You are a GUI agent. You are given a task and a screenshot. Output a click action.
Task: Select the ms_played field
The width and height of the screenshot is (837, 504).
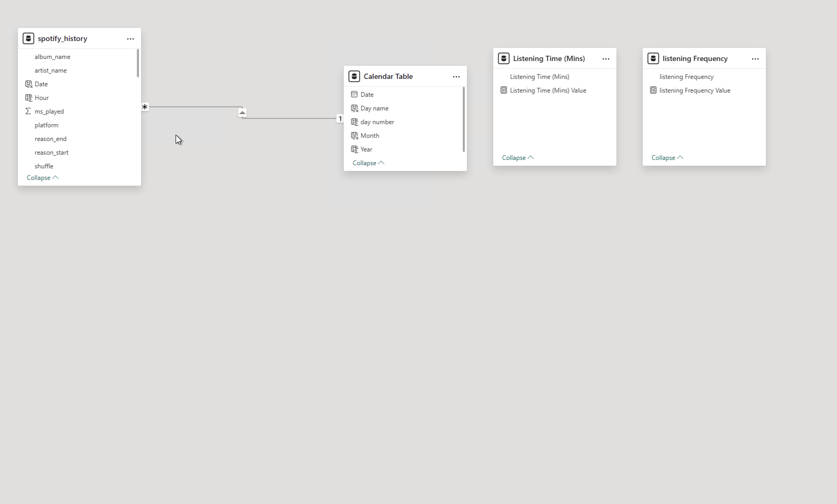pos(49,111)
